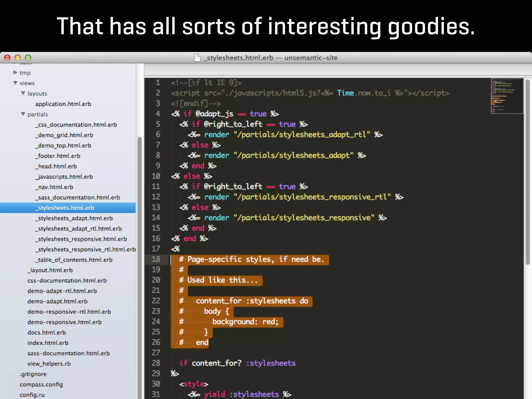Collapse the layouts folder
This screenshot has width=532, height=399.
click(23, 93)
